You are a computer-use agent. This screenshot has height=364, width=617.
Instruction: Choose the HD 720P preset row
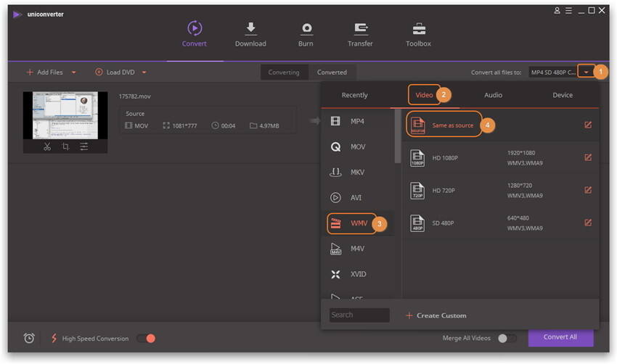[500, 190]
